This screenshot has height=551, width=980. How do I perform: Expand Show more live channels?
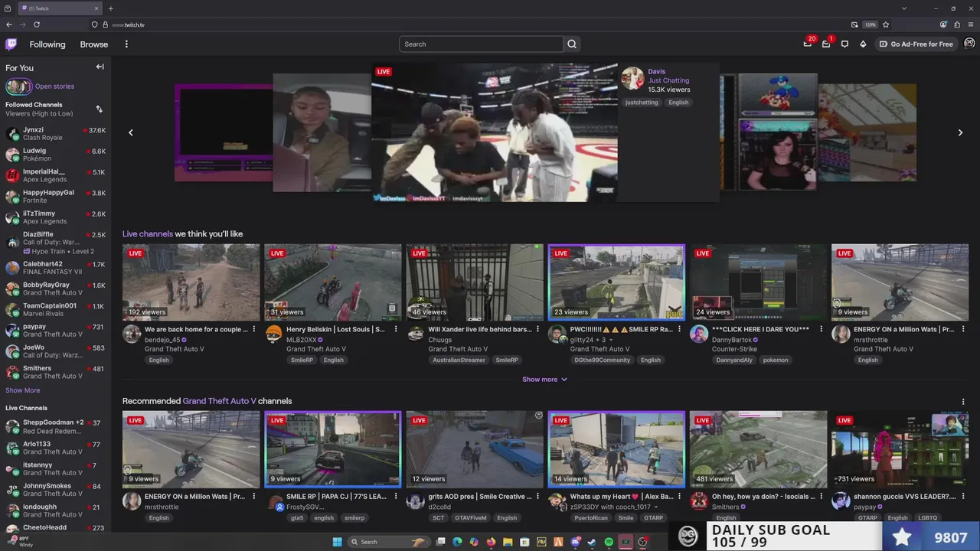pos(544,380)
